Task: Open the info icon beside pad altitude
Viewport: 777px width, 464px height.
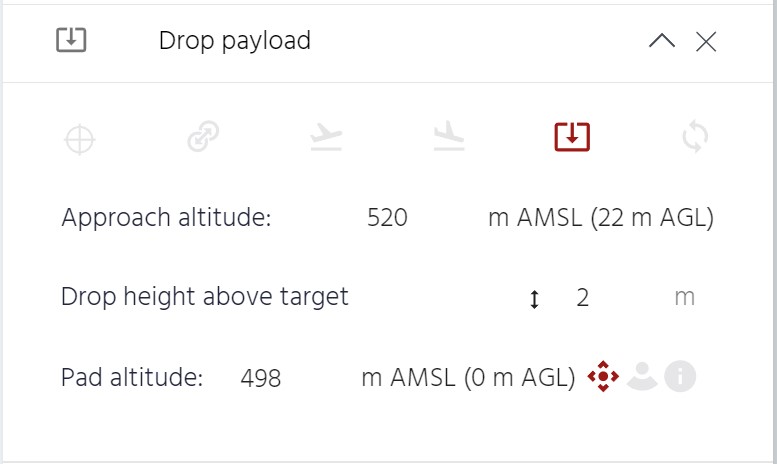Action: point(680,376)
